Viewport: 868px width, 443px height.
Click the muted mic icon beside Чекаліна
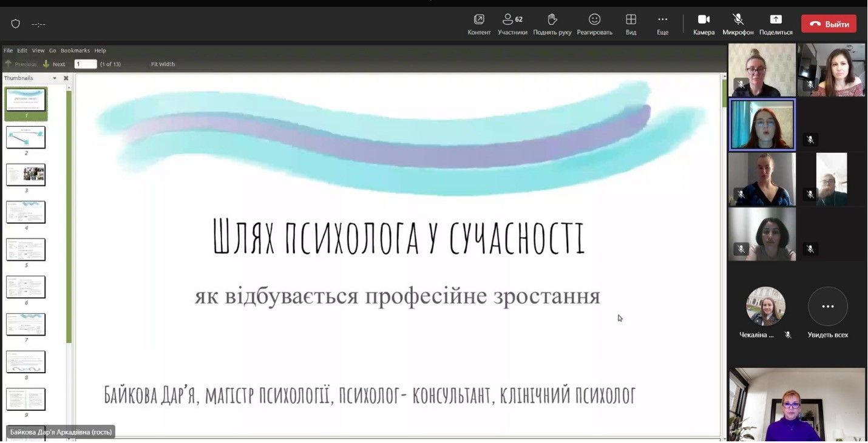coord(788,335)
